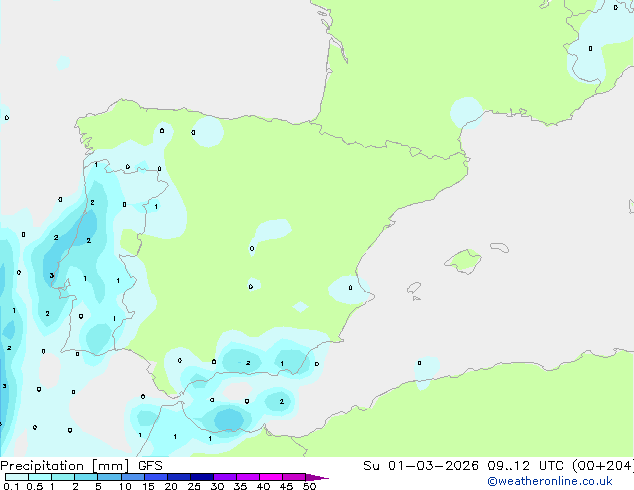Click the "Su" weekday label
The image size is (634, 490).
pos(371,466)
